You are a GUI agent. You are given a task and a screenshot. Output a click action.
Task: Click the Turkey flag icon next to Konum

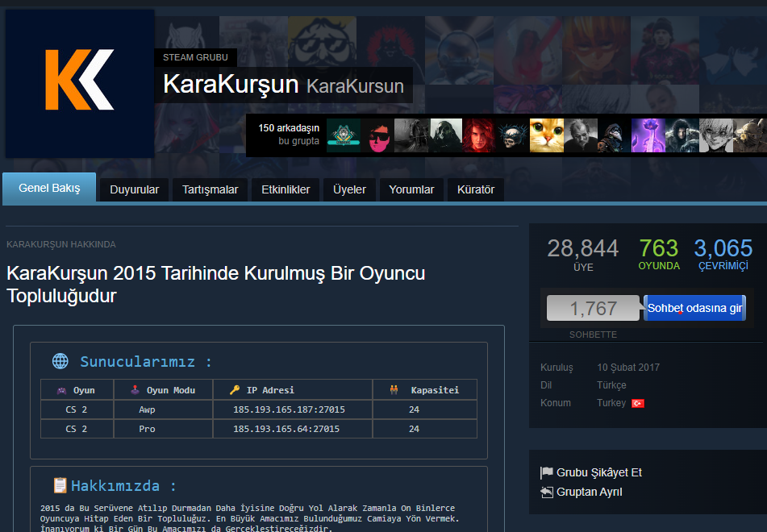(x=638, y=403)
